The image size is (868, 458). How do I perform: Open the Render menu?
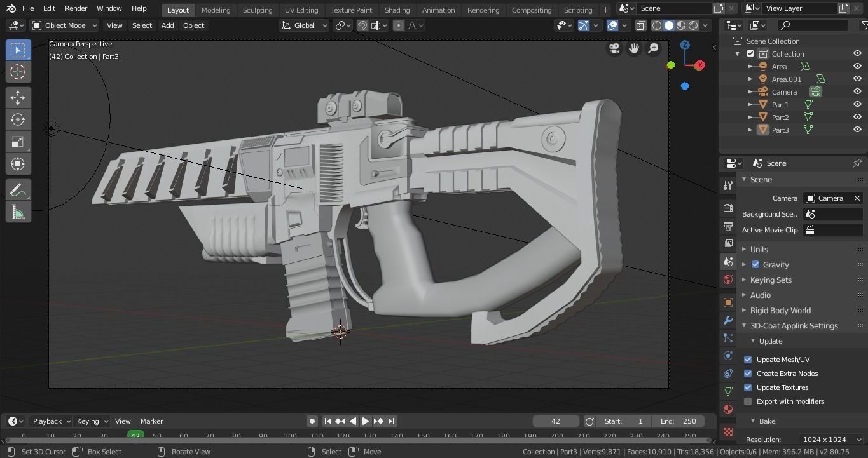click(x=76, y=8)
